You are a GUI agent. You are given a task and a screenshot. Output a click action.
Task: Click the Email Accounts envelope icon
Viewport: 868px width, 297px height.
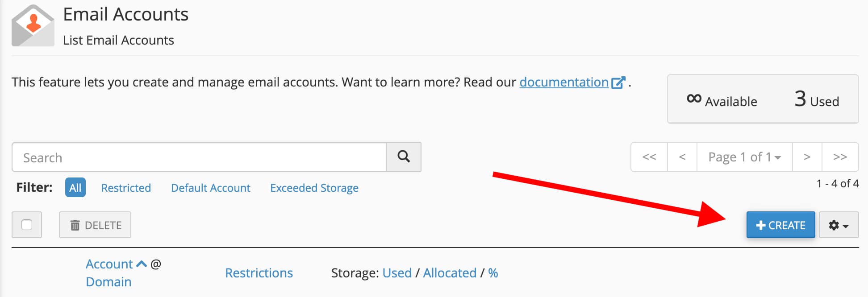pyautogui.click(x=32, y=25)
